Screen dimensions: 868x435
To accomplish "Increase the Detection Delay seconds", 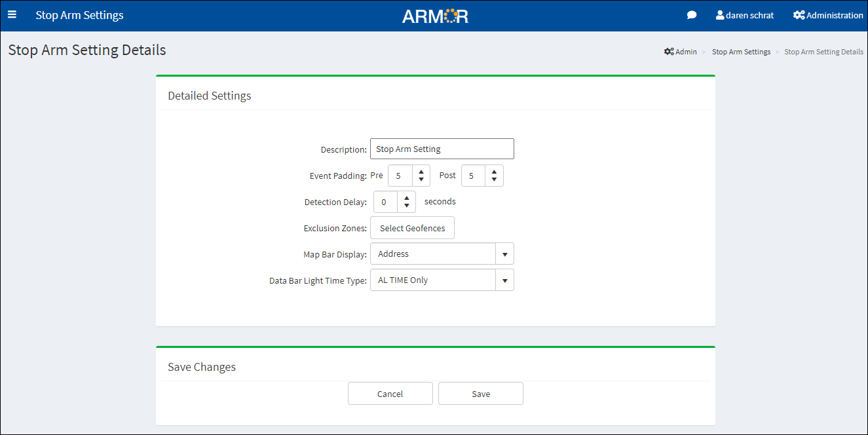I will click(407, 198).
